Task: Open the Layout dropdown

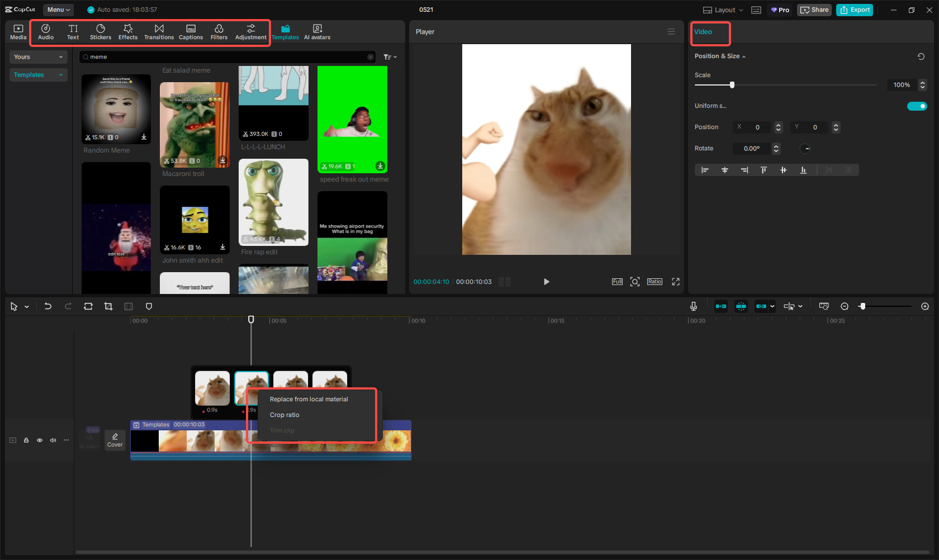Action: (723, 10)
